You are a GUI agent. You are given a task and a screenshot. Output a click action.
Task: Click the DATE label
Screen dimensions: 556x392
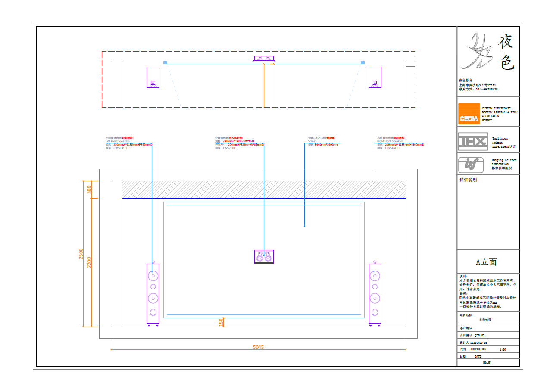tap(478, 356)
